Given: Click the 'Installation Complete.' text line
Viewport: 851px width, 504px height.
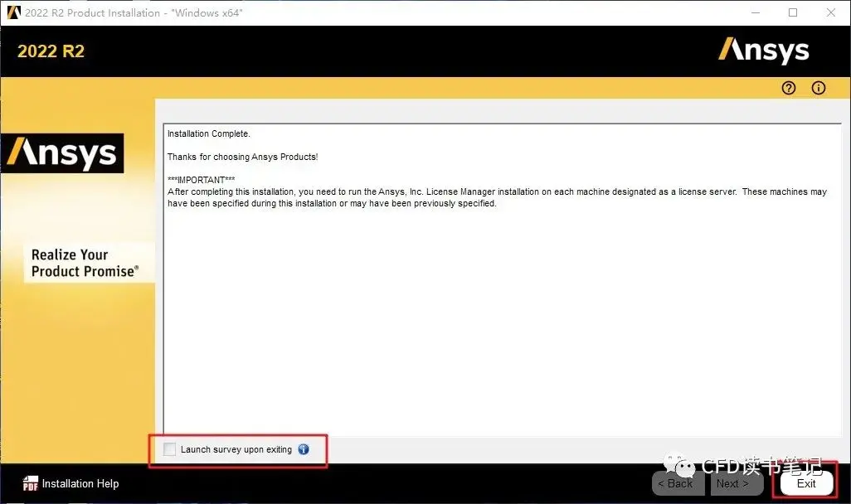Looking at the screenshot, I should point(208,133).
